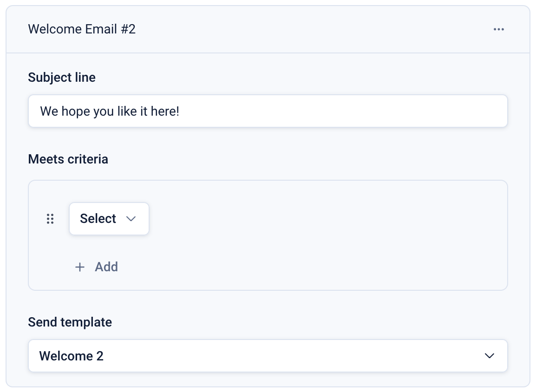The height and width of the screenshot is (392, 536).
Task: Choose the "Welcome 2" template value text
Action: click(72, 356)
